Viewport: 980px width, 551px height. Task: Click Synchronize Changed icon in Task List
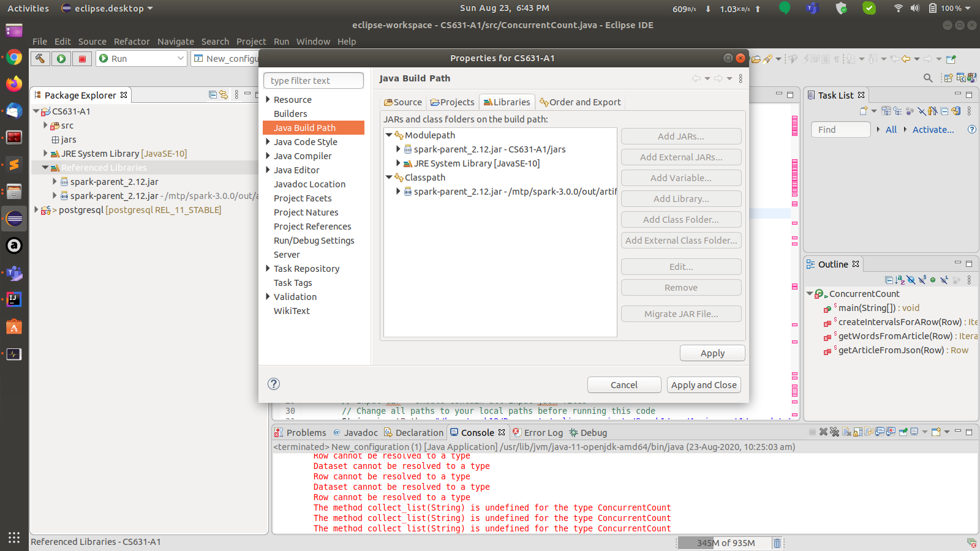956,111
